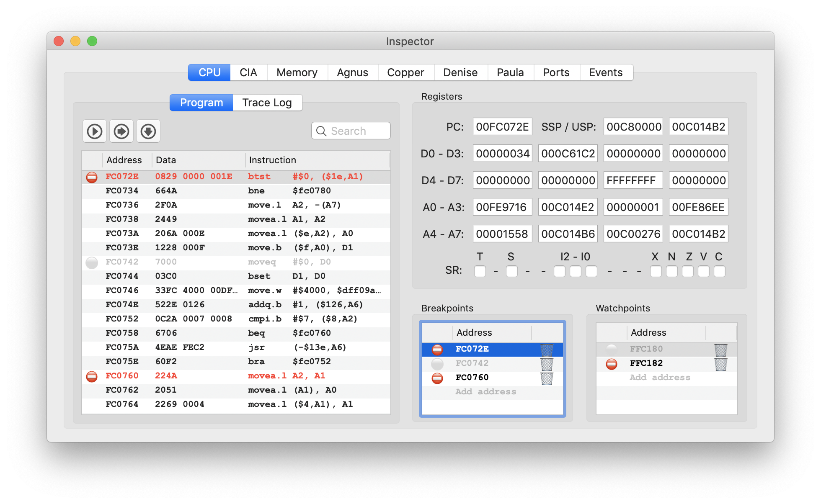Select the FC0734 bne instruction row
821x504 pixels.
[x=236, y=191]
